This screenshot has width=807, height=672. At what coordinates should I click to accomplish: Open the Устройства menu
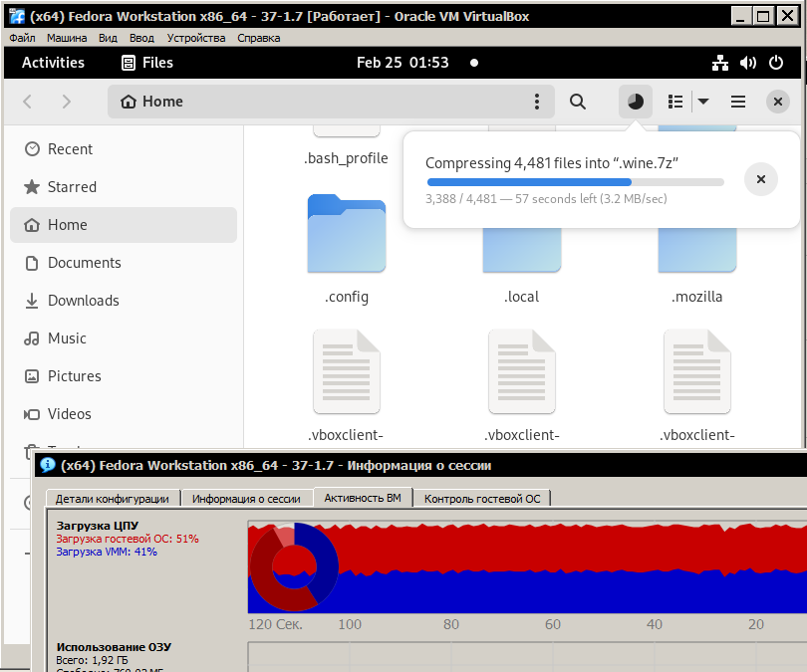(196, 38)
